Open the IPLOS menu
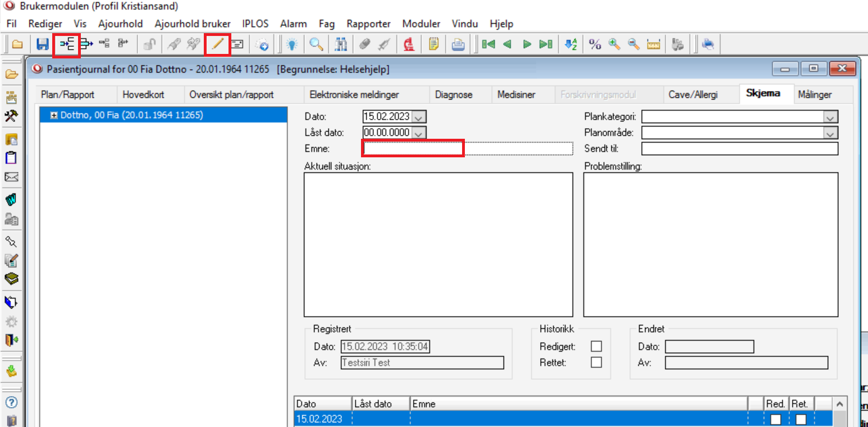Image resolution: width=868 pixels, height=427 pixels. click(x=255, y=24)
